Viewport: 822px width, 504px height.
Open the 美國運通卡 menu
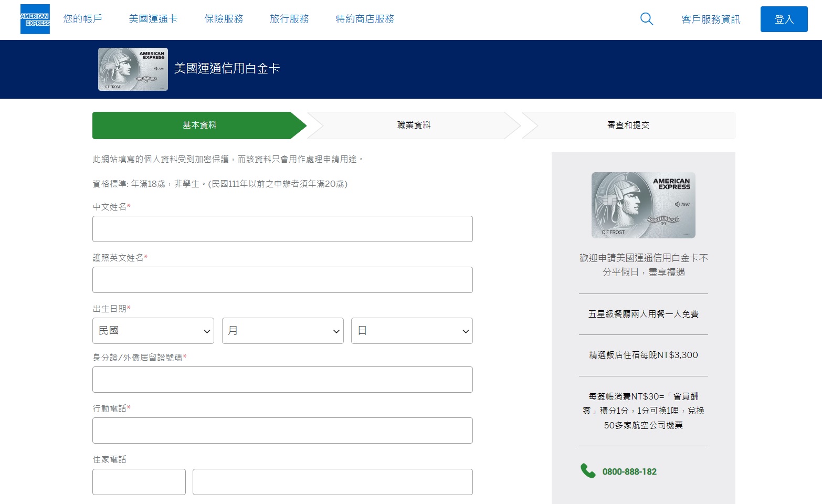(153, 19)
